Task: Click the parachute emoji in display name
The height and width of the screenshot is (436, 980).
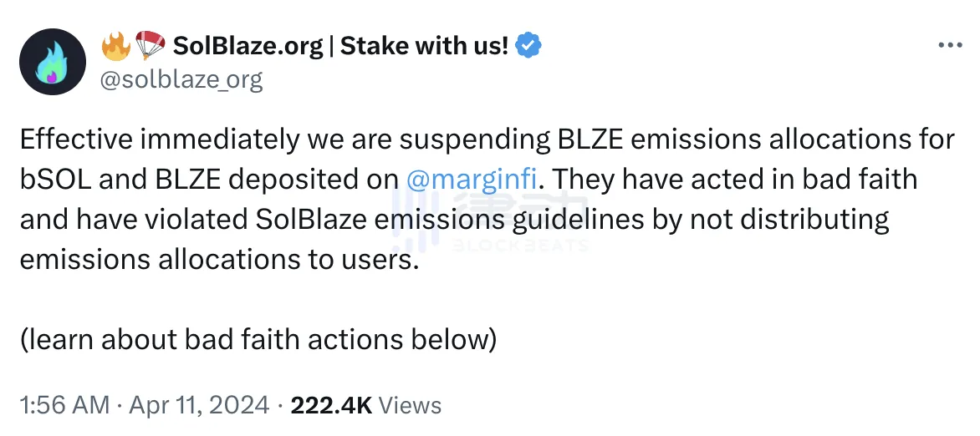Action: point(150,46)
